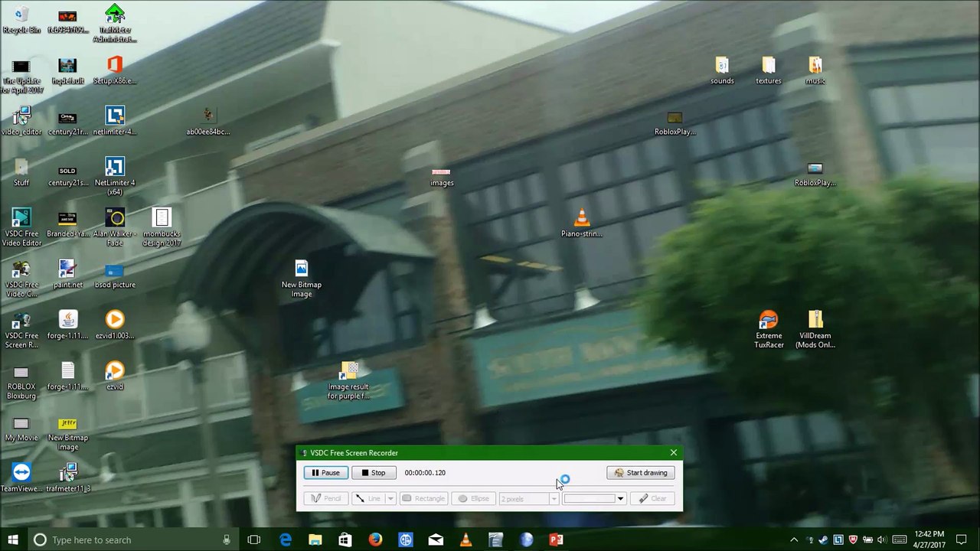Select the ezvid desktop shortcut
Image resolution: width=980 pixels, height=551 pixels.
pos(115,377)
